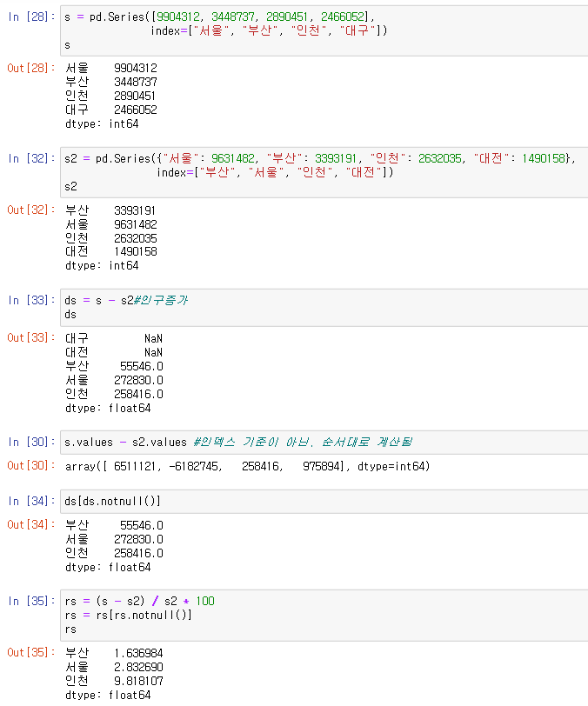
Task: Select the In [35] prompt label
Action: [31, 601]
